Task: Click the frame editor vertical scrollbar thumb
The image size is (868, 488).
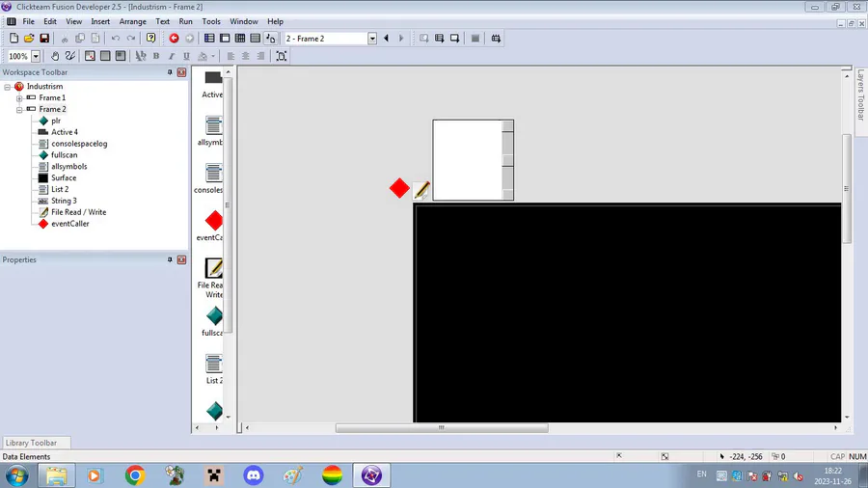Action: pos(847,188)
